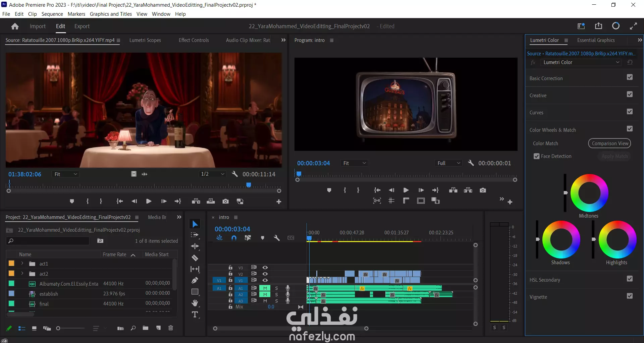
Task: Click Lift button in Program monitor
Action: click(453, 190)
